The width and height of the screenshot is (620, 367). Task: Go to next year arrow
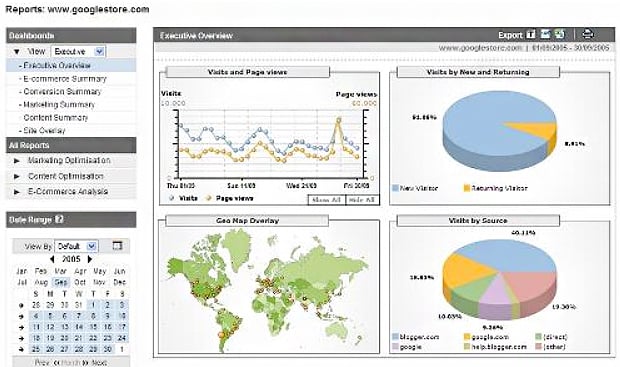pos(90,259)
